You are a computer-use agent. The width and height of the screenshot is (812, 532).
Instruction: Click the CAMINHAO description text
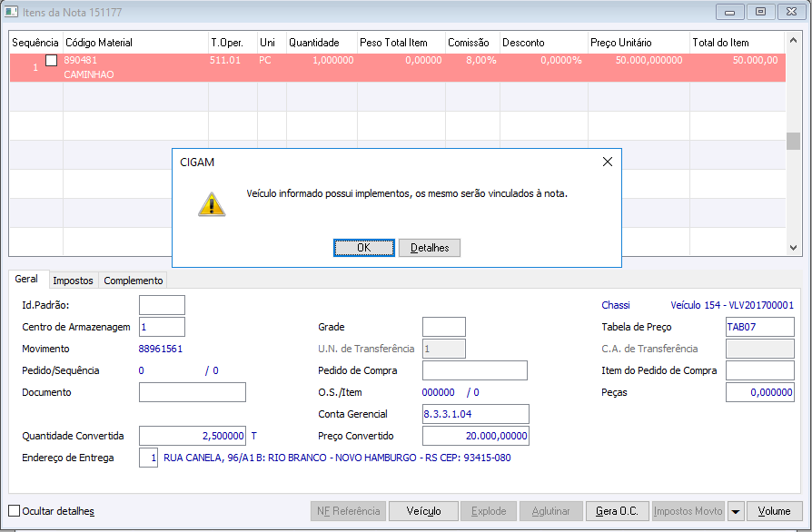pos(89,74)
